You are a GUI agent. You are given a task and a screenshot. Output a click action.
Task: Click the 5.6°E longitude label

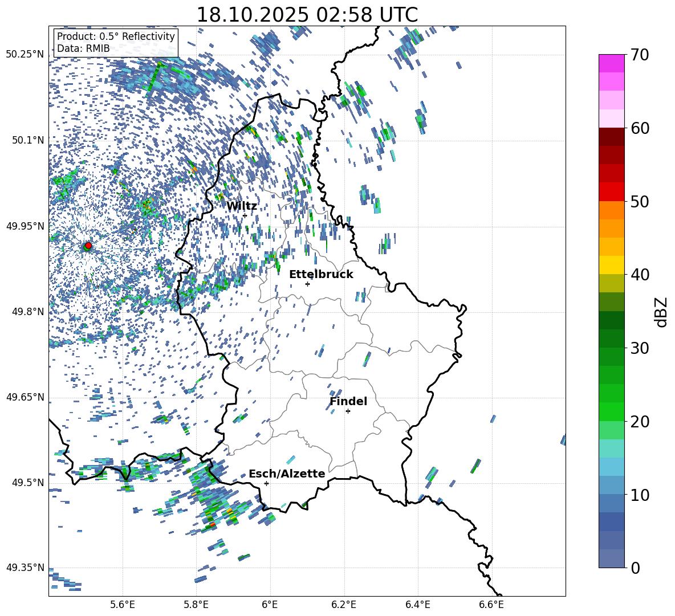[123, 605]
